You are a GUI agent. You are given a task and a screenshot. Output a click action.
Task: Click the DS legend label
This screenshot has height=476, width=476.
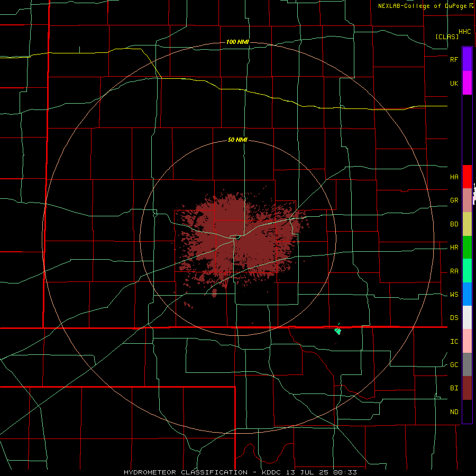(x=454, y=318)
